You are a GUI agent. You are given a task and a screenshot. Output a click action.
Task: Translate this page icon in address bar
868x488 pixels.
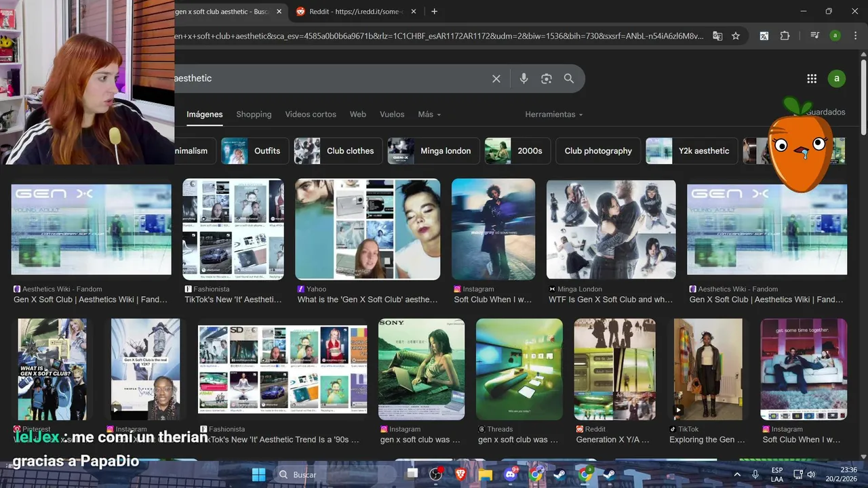pyautogui.click(x=717, y=36)
